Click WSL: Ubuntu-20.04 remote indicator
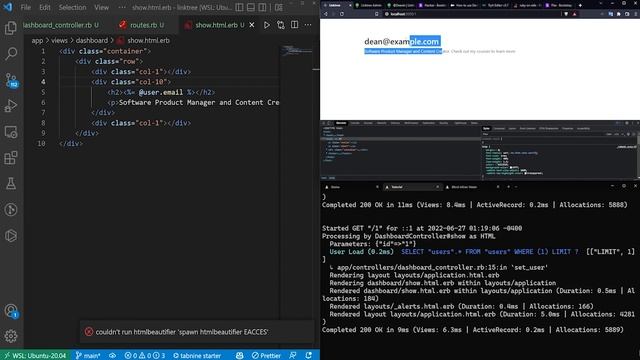The image size is (640, 360). [35, 356]
